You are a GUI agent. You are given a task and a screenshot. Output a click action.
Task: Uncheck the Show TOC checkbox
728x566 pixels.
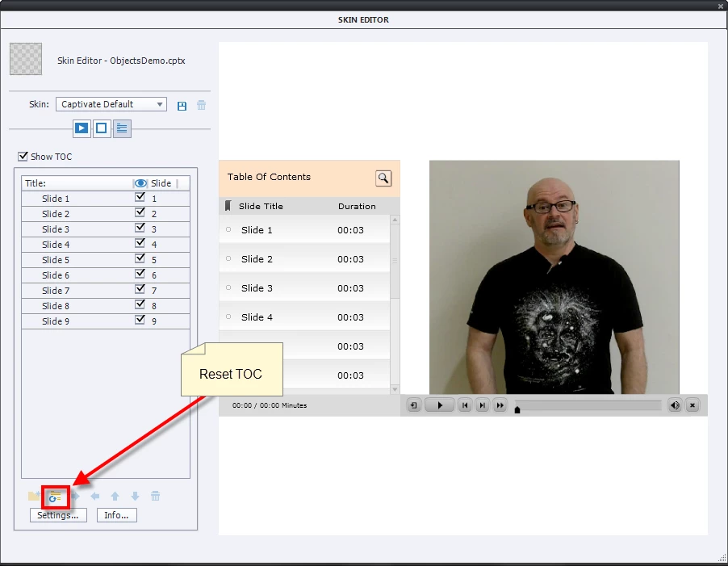[x=23, y=157]
